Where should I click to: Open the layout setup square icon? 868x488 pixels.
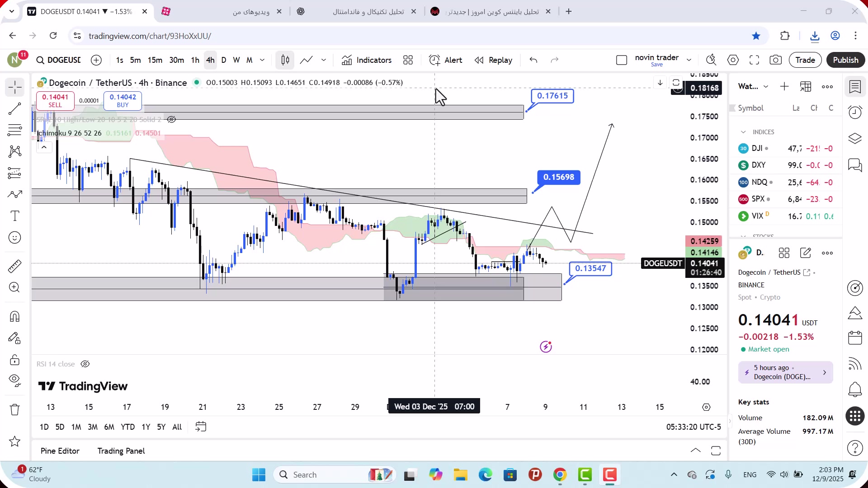click(x=622, y=60)
